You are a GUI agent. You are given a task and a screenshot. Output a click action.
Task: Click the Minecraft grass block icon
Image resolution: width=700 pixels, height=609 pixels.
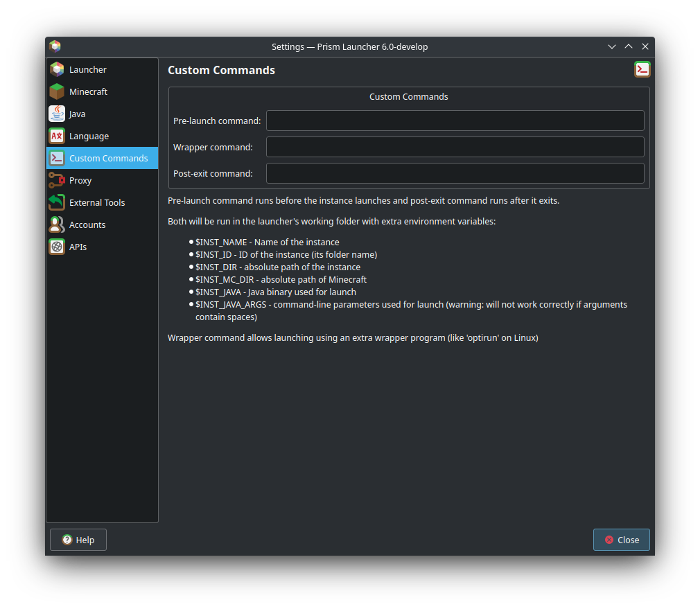[x=57, y=91]
